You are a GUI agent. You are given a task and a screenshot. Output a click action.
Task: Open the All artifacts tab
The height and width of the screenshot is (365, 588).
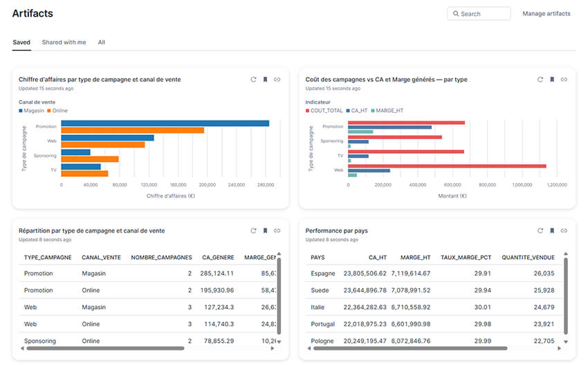pyautogui.click(x=102, y=42)
